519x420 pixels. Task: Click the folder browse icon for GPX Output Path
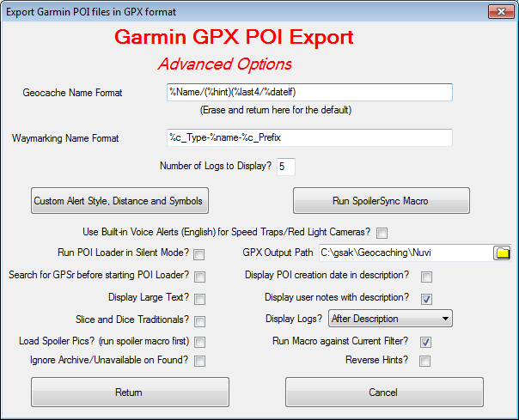click(x=502, y=253)
